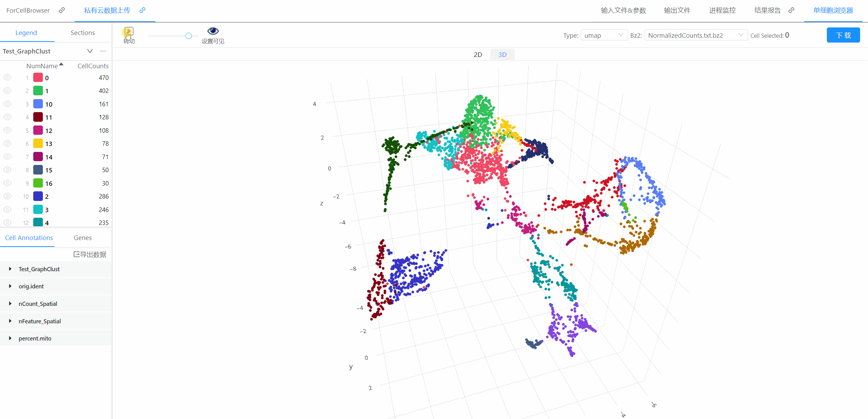Screen dimensions: 868x419
Task: Toggle visibility of cluster 15
Action: (8, 170)
